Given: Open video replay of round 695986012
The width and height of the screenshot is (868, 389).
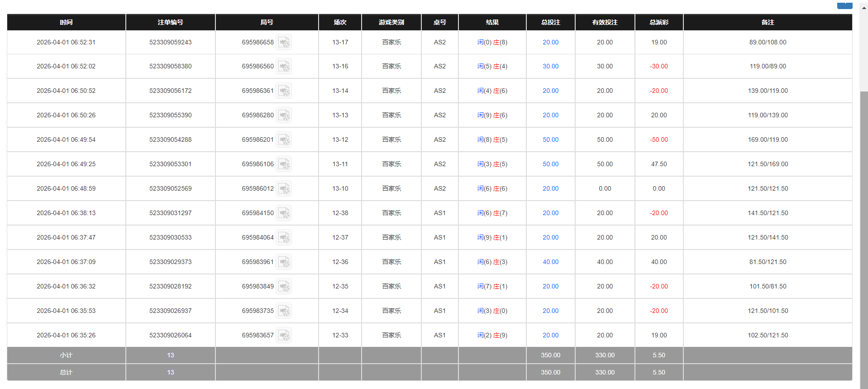Looking at the screenshot, I should (x=284, y=189).
